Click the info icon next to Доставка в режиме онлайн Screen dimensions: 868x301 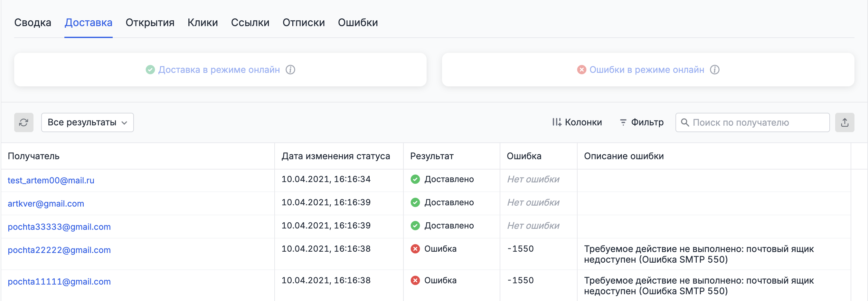(x=291, y=70)
